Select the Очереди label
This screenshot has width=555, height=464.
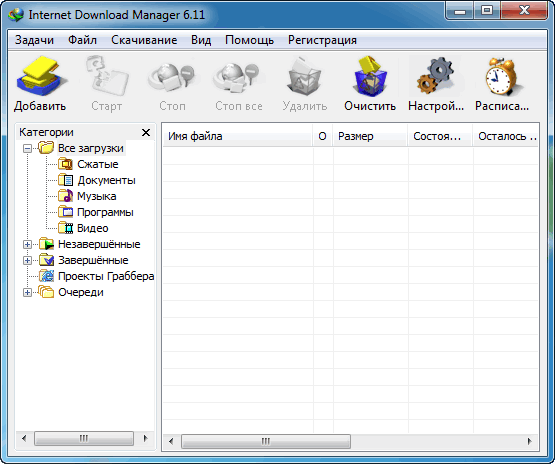81,292
